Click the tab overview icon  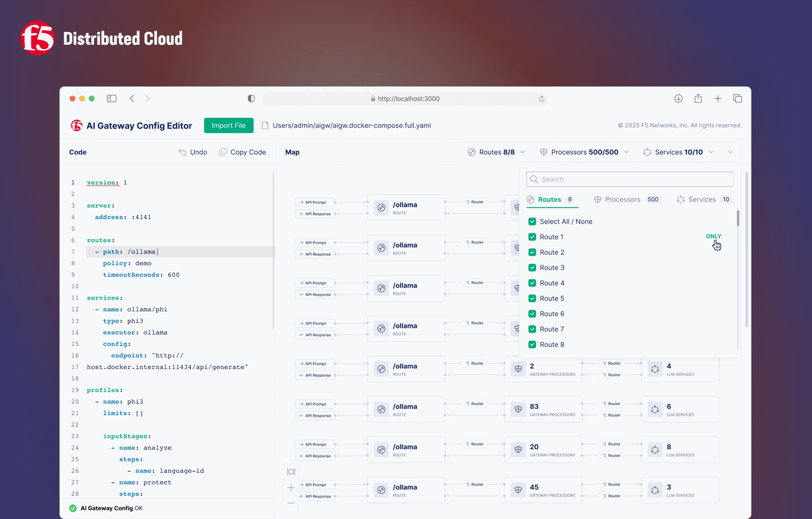pos(737,98)
